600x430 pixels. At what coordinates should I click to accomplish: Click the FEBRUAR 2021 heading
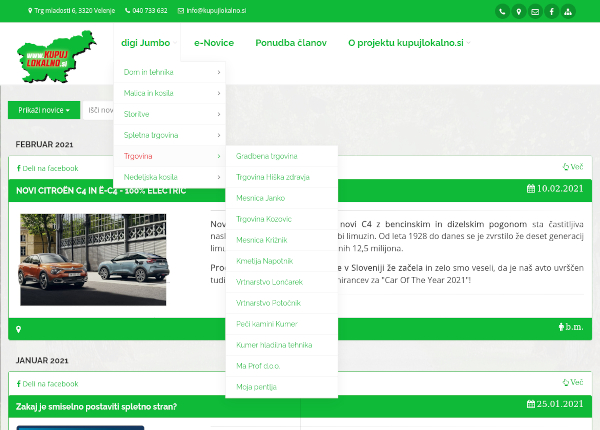pos(44,145)
